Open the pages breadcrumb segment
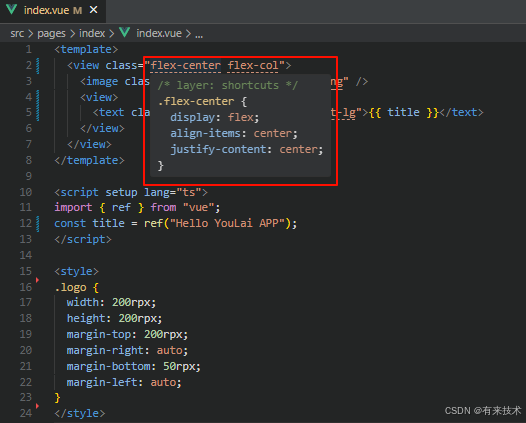 51,34
